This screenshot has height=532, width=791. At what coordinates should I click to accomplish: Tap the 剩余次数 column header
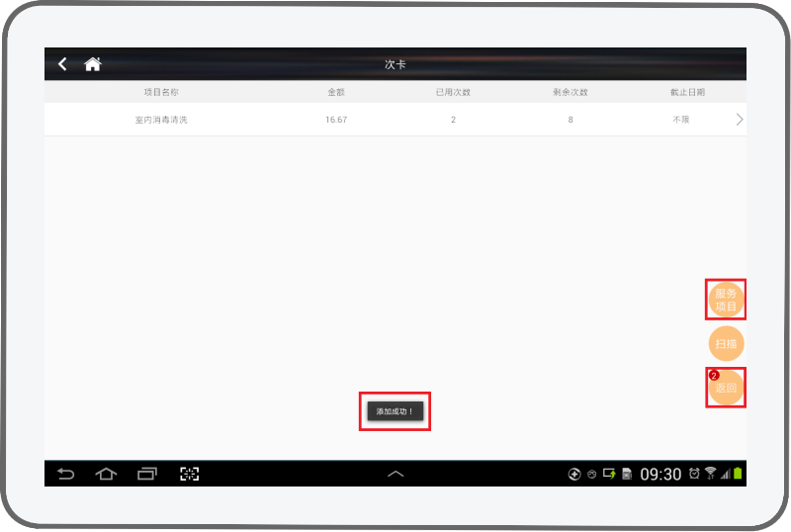[x=571, y=92]
